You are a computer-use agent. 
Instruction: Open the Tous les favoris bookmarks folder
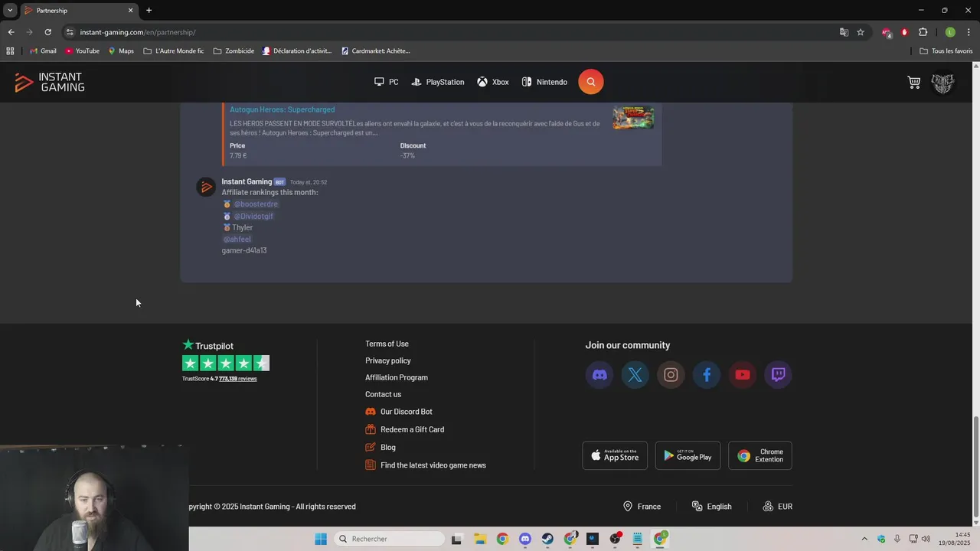click(946, 51)
